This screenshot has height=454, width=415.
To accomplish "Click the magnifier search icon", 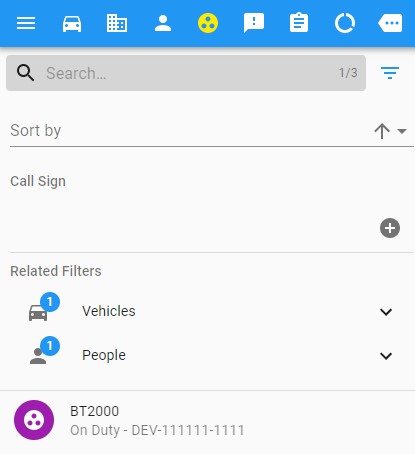I will (x=26, y=73).
